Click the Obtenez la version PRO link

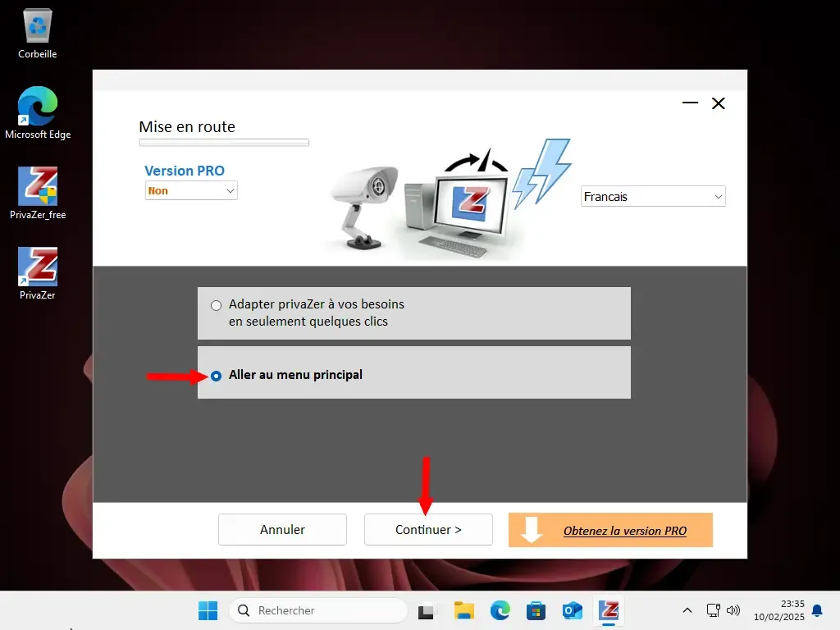tap(624, 531)
